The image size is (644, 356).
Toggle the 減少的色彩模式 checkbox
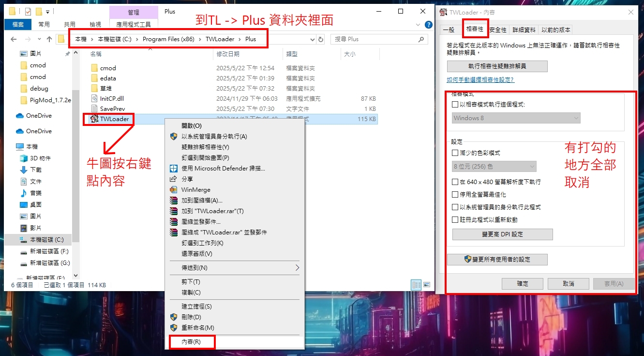click(x=455, y=153)
